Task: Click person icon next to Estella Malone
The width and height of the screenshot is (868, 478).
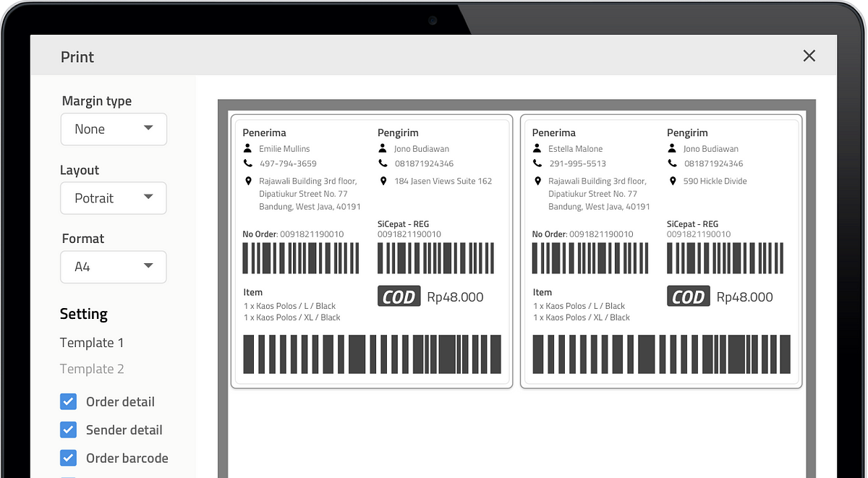Action: click(537, 148)
